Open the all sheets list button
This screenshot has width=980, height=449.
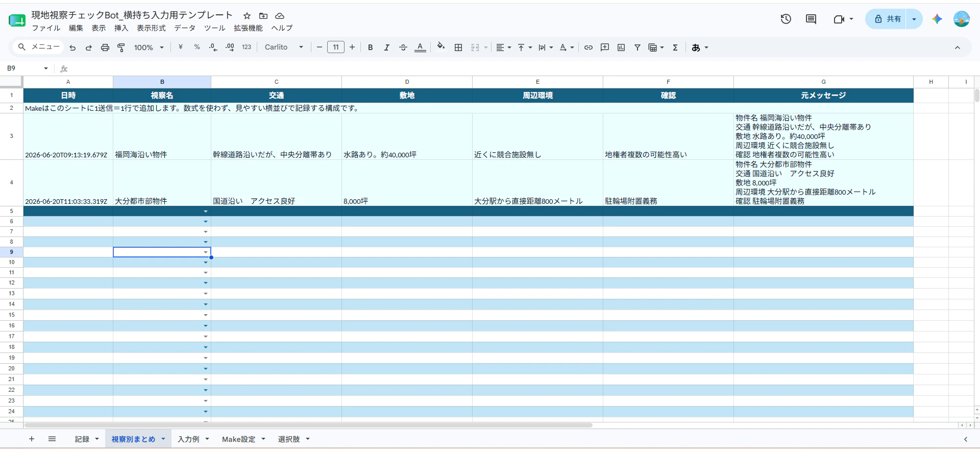point(52,439)
